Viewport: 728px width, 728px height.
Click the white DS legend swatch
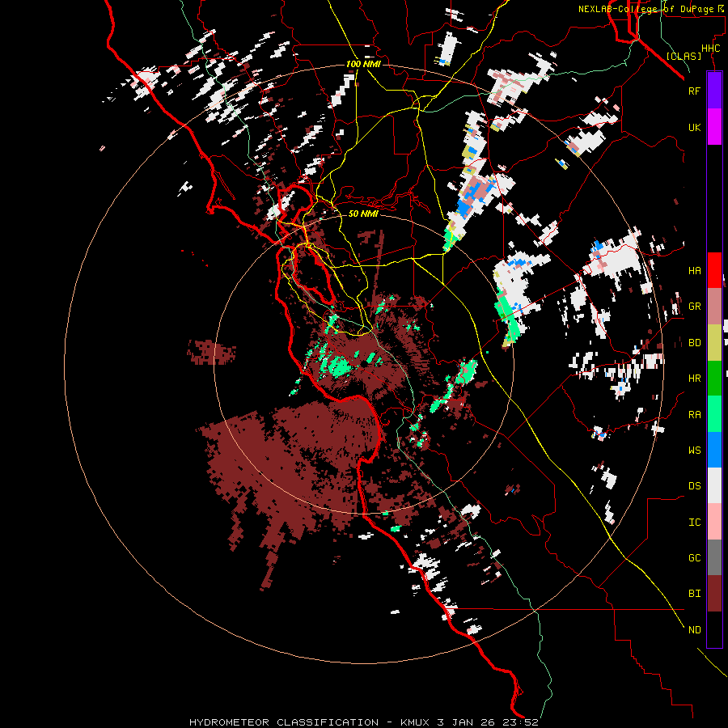[x=714, y=485]
